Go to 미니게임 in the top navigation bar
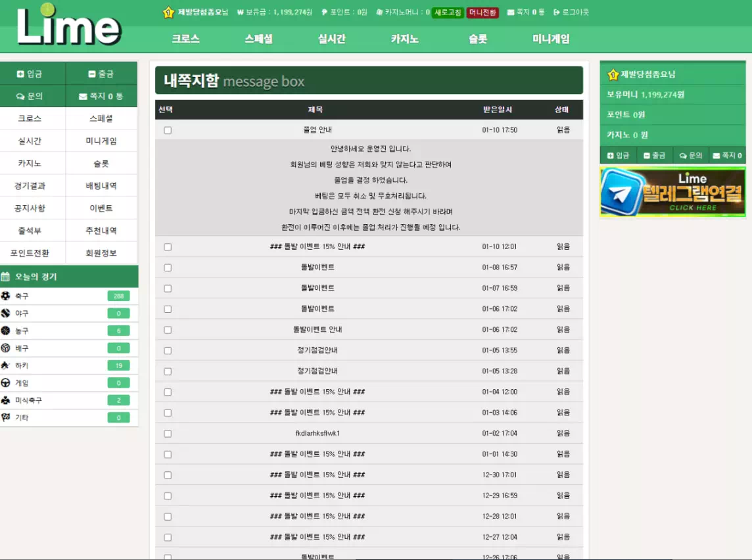 pos(551,39)
